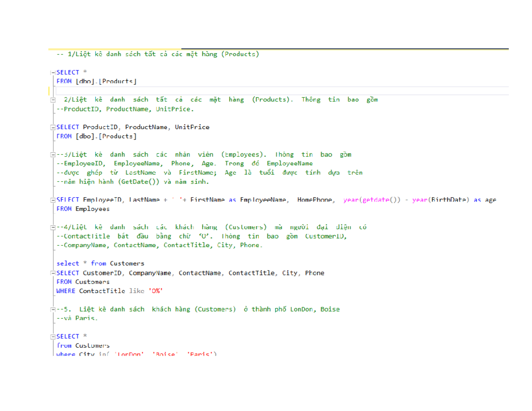Place cursor in the empty highlighted line
Viewport: 532px width, 411px height.
pyautogui.click(x=266, y=91)
